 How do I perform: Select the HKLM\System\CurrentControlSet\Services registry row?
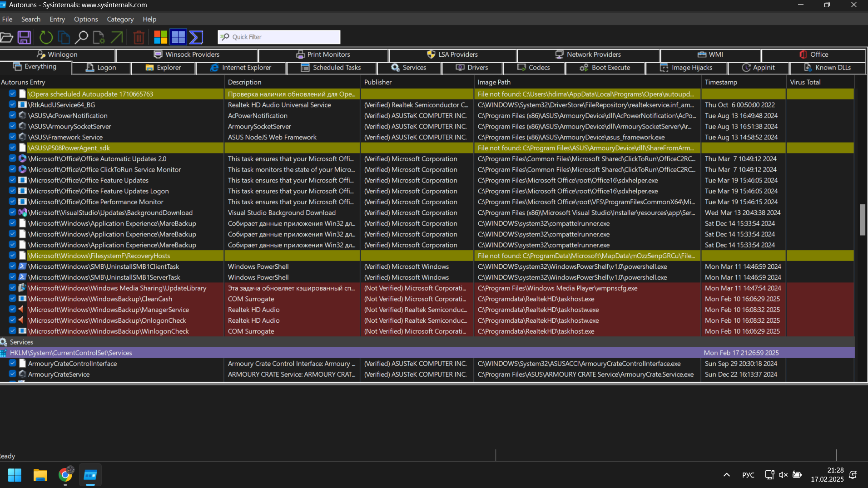(x=427, y=353)
